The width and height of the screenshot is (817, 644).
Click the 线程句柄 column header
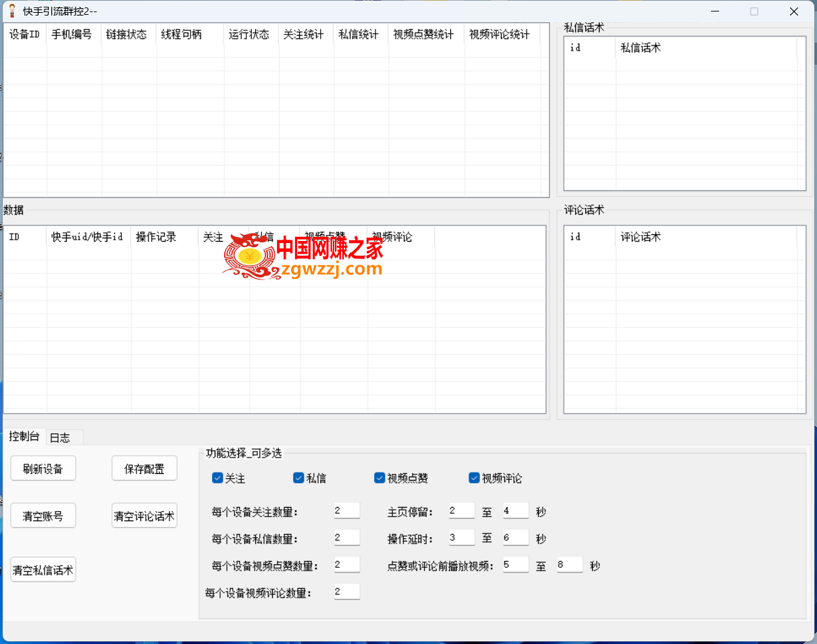tap(190, 34)
